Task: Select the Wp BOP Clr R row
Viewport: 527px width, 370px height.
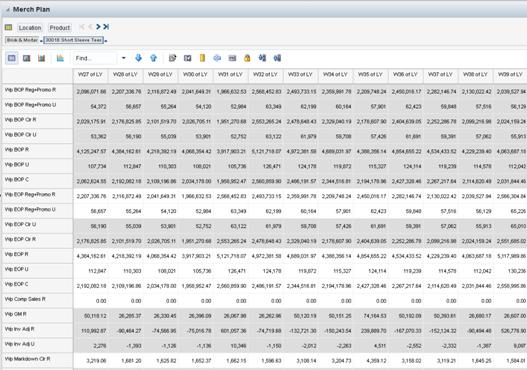Action: [x=37, y=121]
